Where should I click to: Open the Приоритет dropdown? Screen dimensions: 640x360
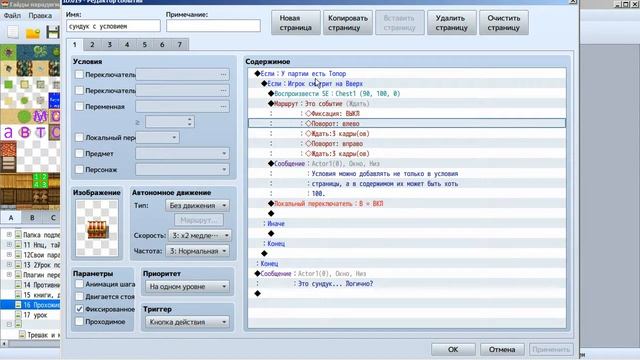187,287
